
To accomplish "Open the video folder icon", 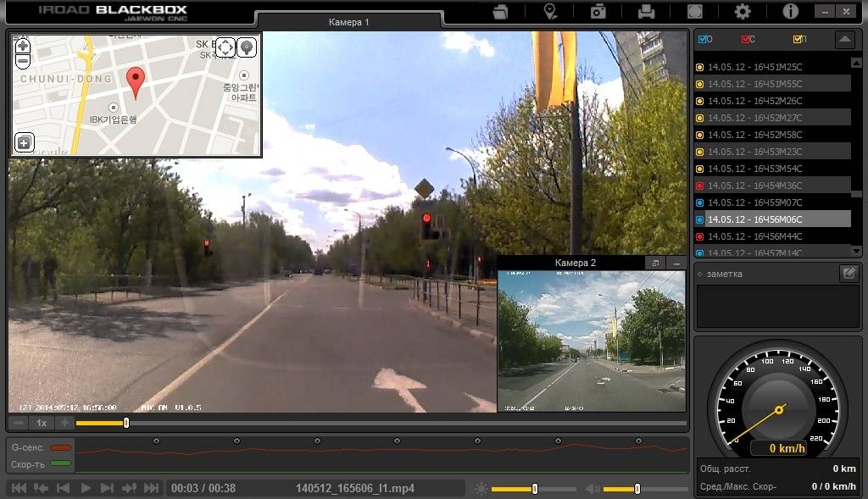I will pos(500,12).
